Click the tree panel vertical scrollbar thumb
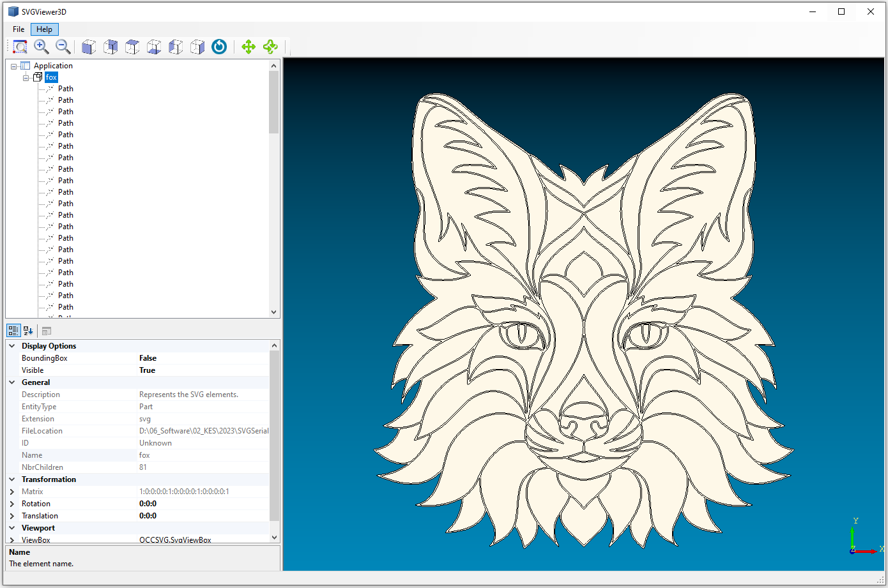 [273, 102]
